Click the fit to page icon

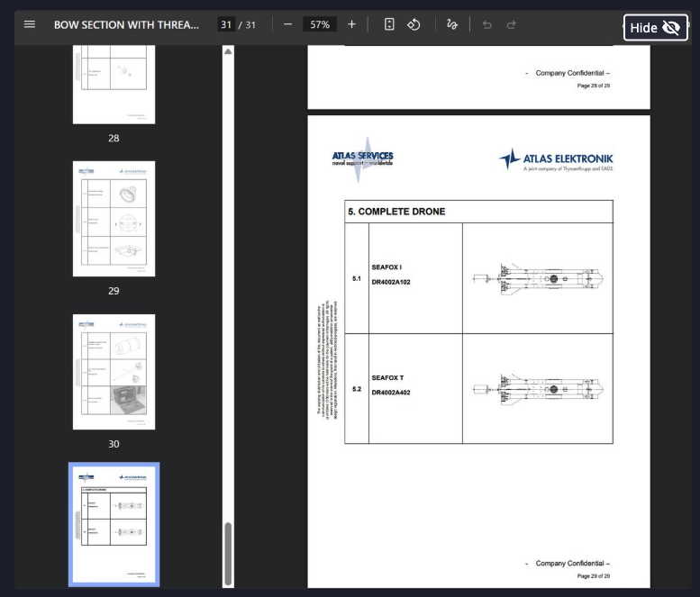[389, 24]
